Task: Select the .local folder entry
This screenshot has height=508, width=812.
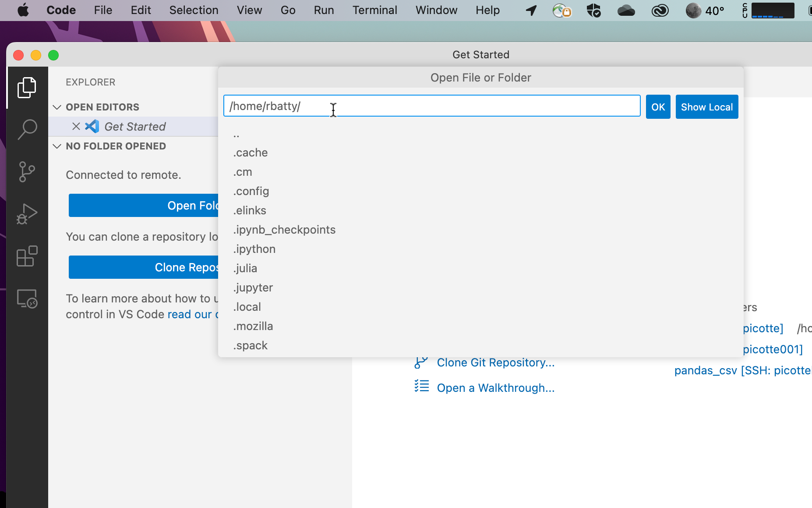Action: (x=480, y=307)
